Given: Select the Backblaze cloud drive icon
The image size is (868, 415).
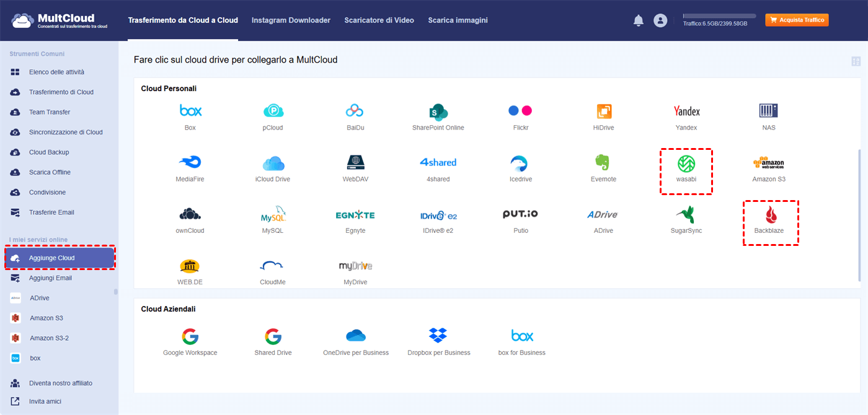Looking at the screenshot, I should click(770, 216).
